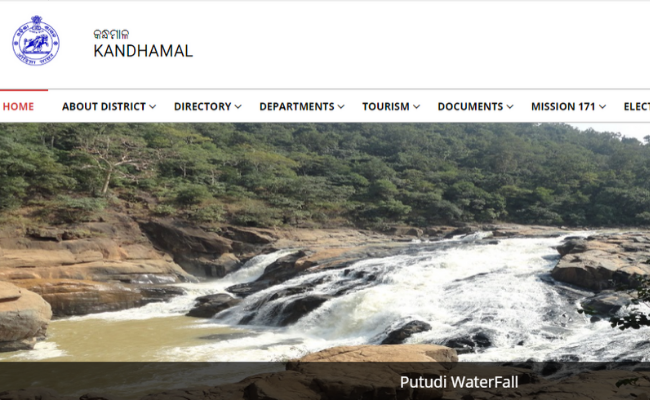Expand the DOCUMENTS dropdown chevron
Image resolution: width=650 pixels, height=400 pixels.
[510, 107]
